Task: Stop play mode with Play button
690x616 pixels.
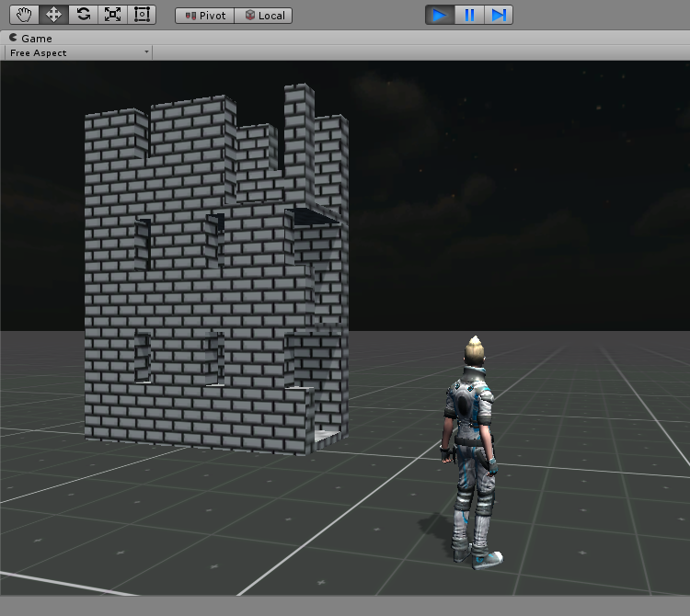Action: tap(440, 15)
